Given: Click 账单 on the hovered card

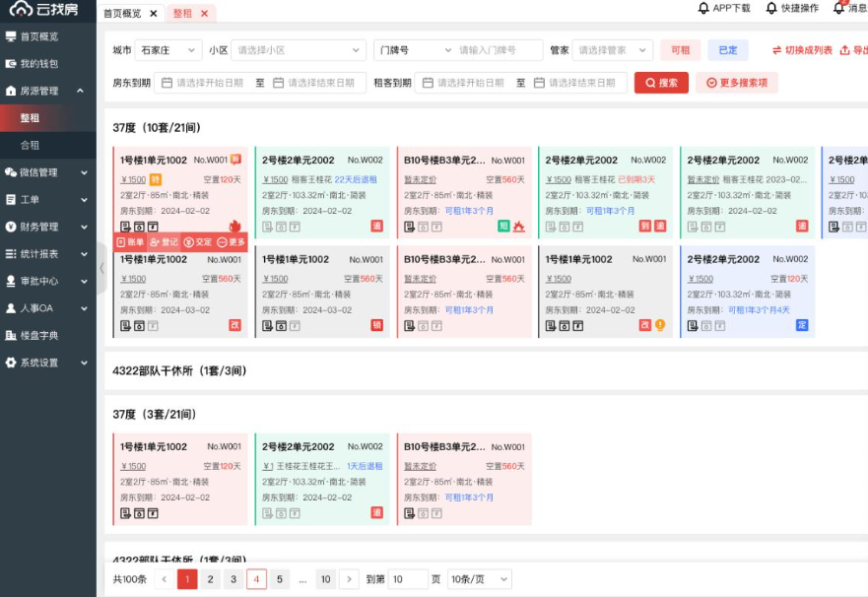Looking at the screenshot, I should point(131,242).
